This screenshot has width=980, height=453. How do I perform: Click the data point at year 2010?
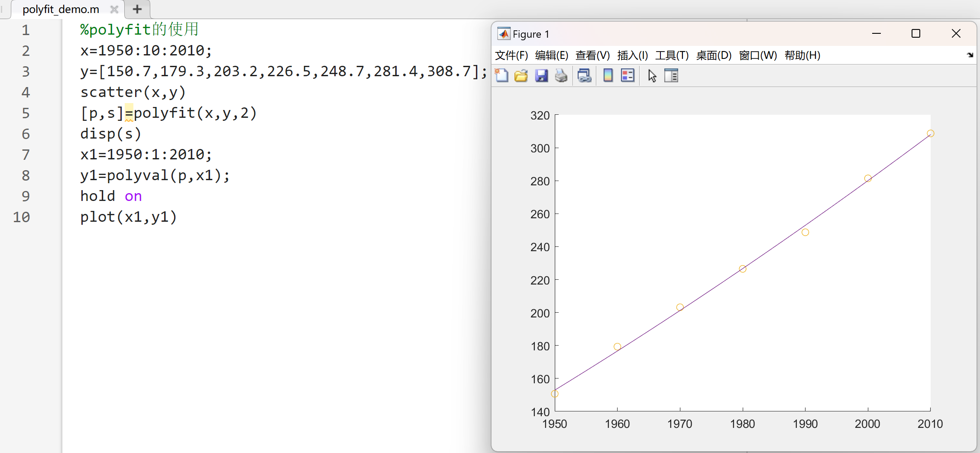[x=930, y=133]
